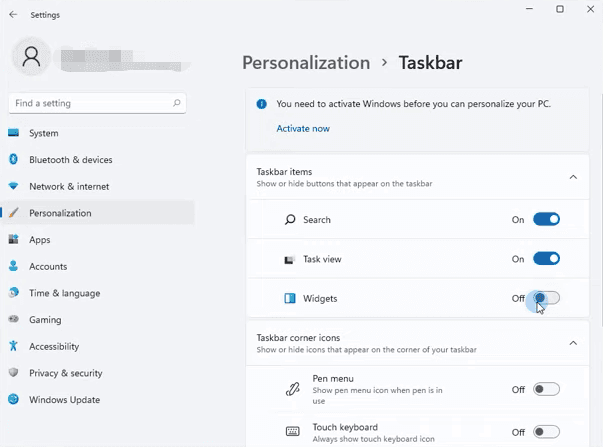Click the Gaming controller icon
The height and width of the screenshot is (447, 603).
coord(13,319)
